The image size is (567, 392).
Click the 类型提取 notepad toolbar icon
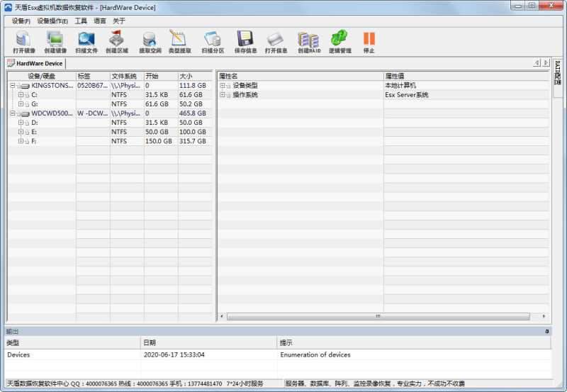(x=179, y=39)
